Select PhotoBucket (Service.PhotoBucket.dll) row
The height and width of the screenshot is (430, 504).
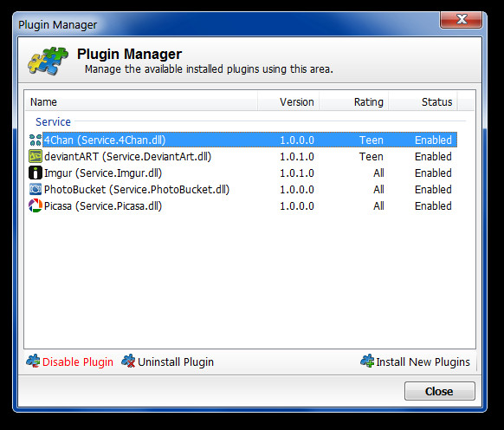pyautogui.click(x=243, y=189)
